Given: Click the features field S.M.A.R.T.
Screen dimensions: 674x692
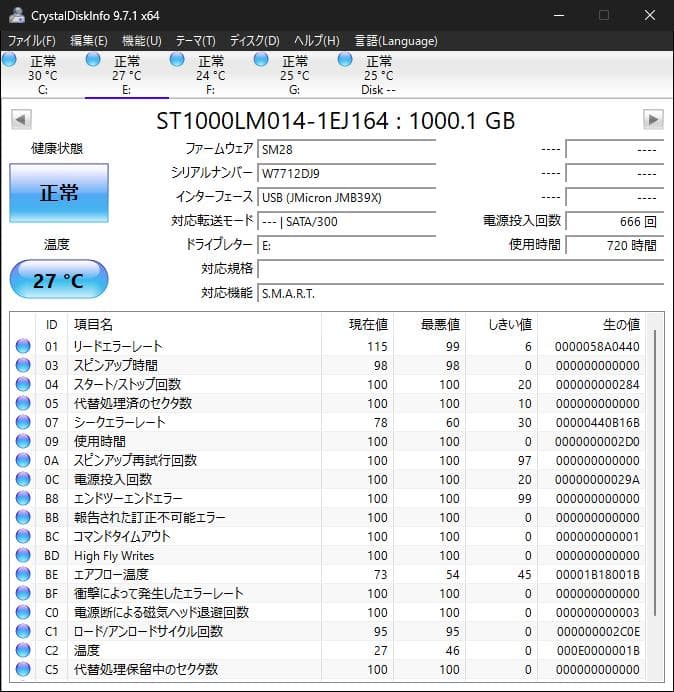Looking at the screenshot, I should coord(461,293).
